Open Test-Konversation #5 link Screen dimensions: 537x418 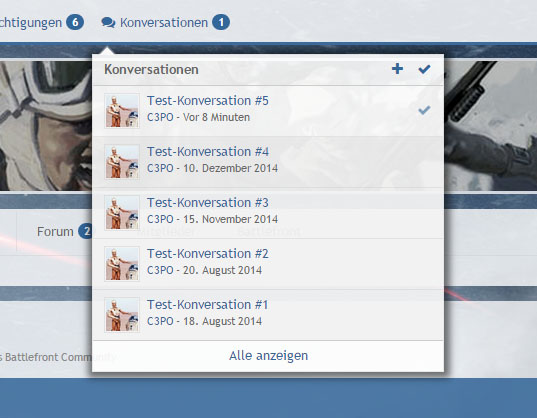pos(208,101)
